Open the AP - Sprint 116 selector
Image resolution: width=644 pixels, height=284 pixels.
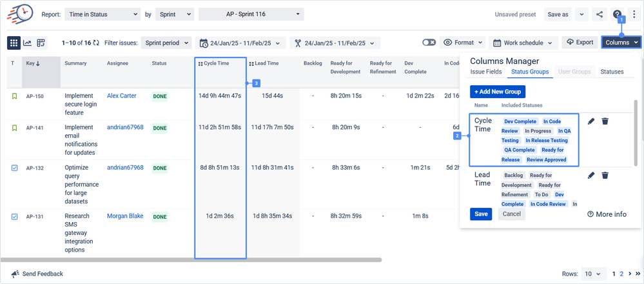pos(251,14)
